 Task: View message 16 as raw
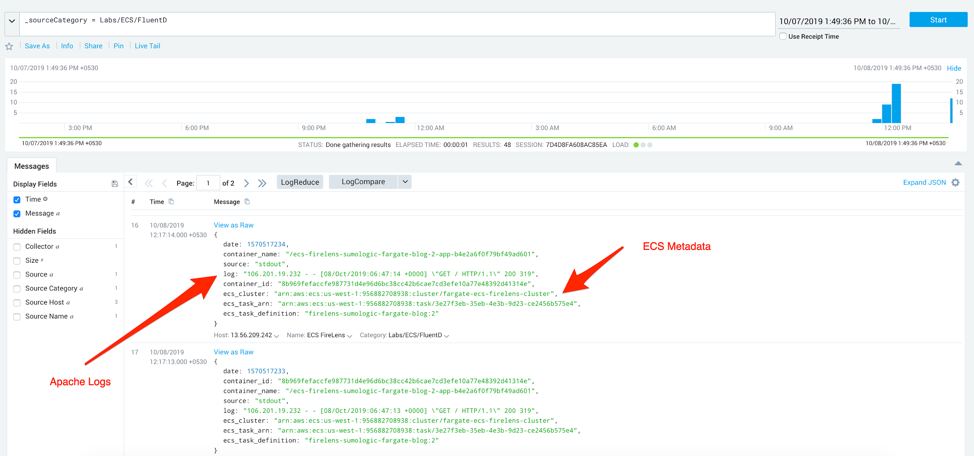pos(234,226)
